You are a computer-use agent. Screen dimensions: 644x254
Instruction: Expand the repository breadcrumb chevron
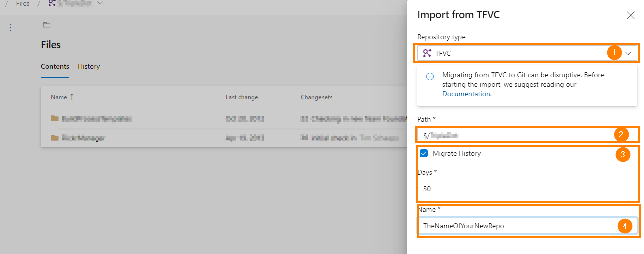click(x=100, y=3)
